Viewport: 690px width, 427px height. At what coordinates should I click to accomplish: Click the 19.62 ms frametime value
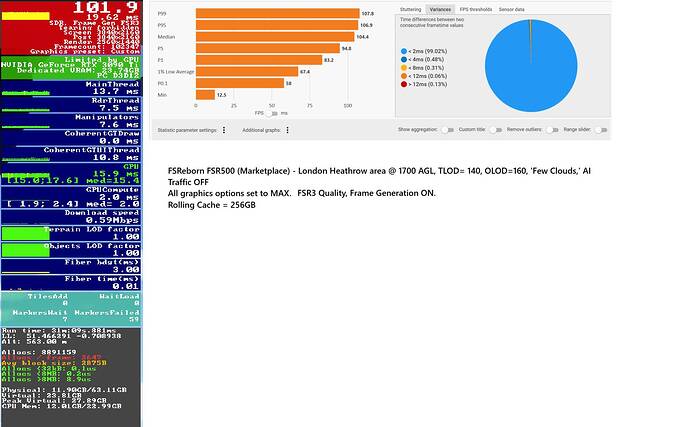tap(113, 17)
